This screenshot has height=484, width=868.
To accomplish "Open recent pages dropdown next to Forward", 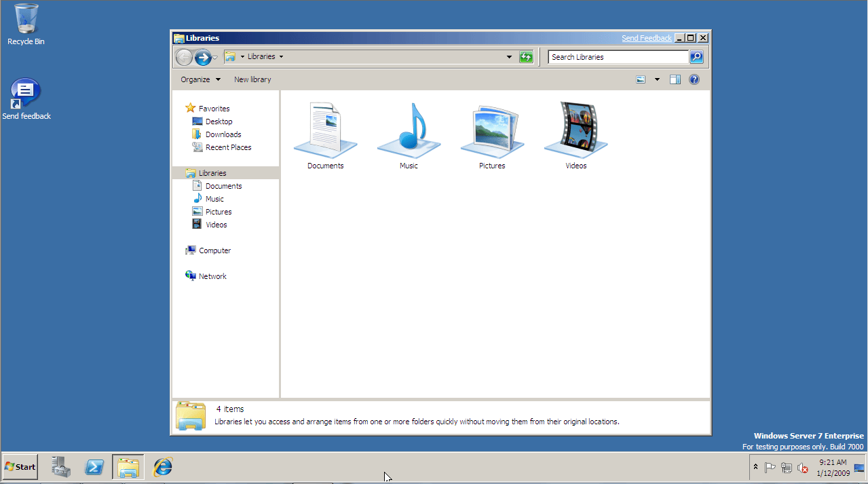I will (x=216, y=58).
